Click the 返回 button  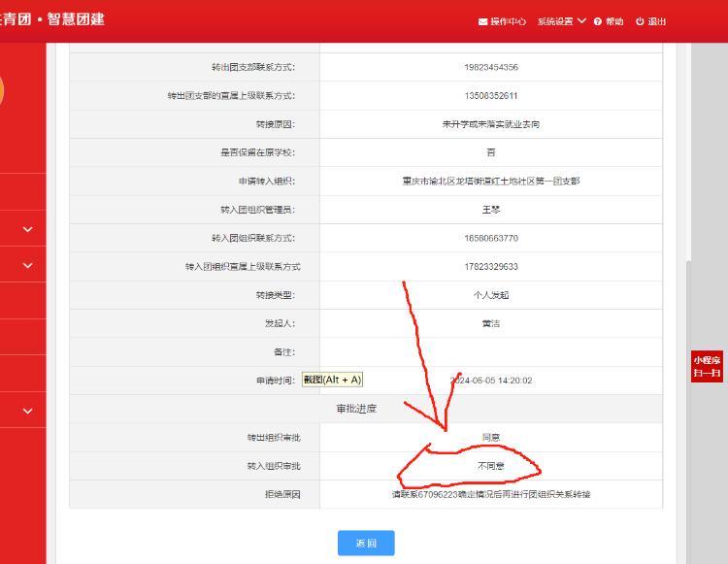(366, 543)
